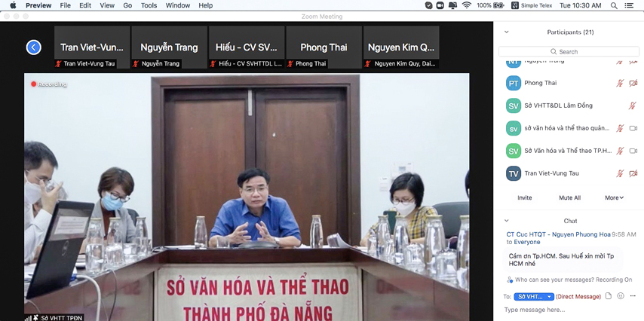Toggle Phong Thai's microphone mute
Screen dimensions: 644x321
coord(620,83)
